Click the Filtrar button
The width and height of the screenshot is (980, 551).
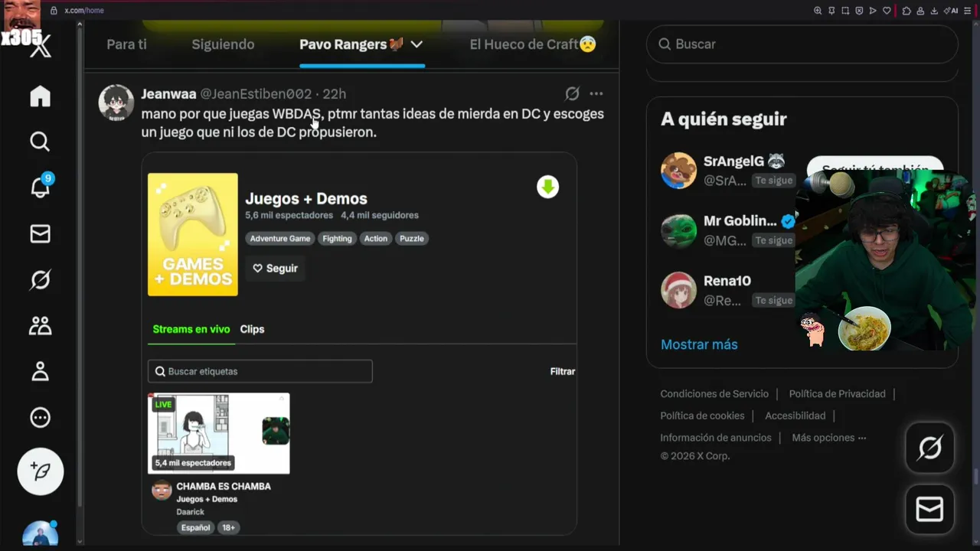(563, 371)
